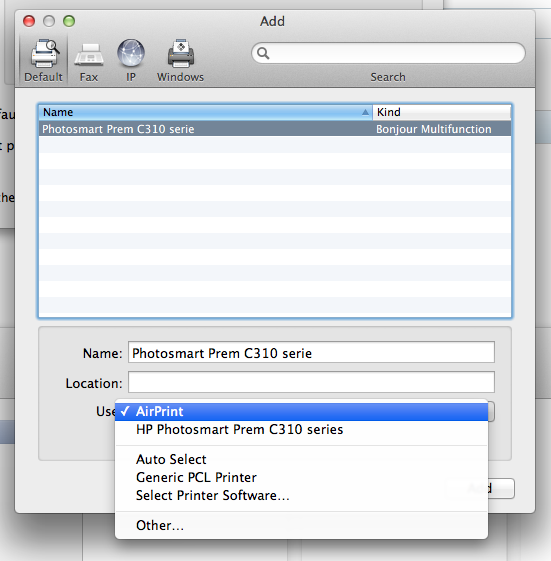551x561 pixels.
Task: Click the empty Location field
Action: tap(311, 382)
